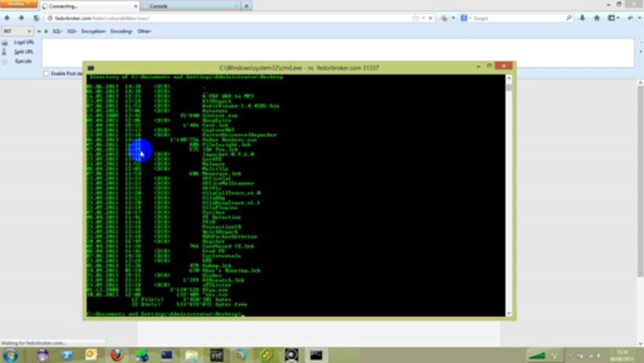Viewport: 644px width, 363px height.
Task: Click the addon icon left of search box
Action: click(444, 18)
